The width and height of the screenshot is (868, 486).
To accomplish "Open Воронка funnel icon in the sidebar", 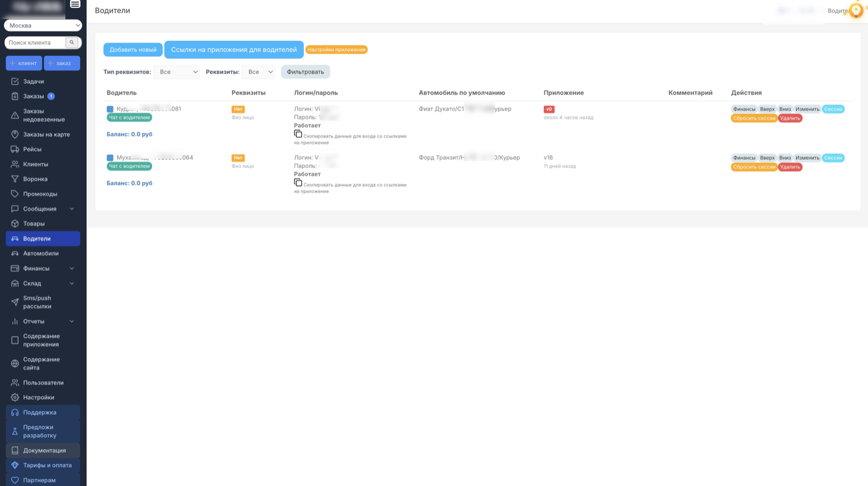I will pos(15,179).
